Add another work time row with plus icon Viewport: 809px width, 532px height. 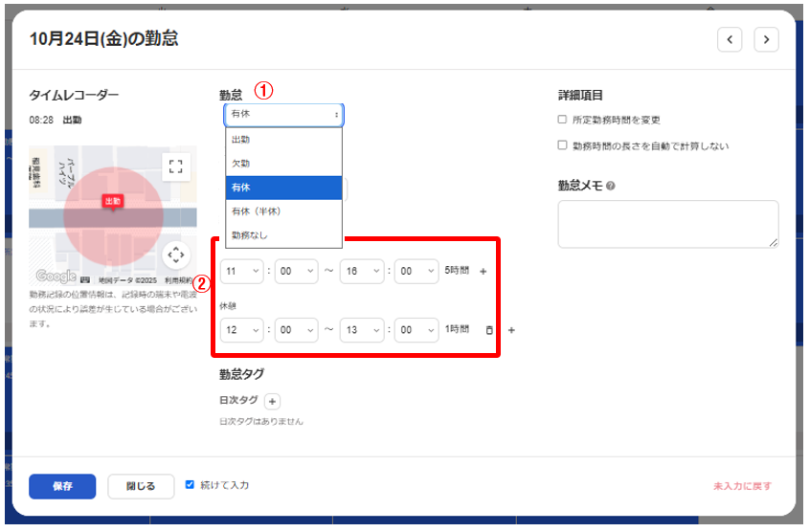pos(483,272)
